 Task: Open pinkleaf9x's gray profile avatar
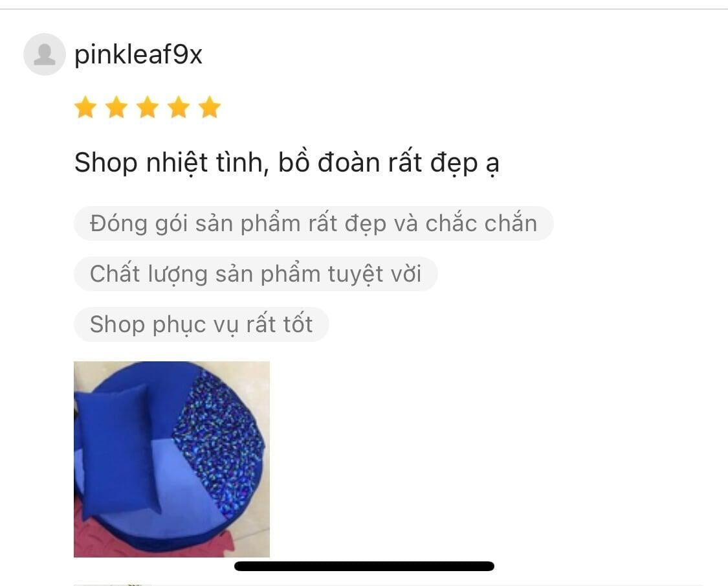click(45, 54)
